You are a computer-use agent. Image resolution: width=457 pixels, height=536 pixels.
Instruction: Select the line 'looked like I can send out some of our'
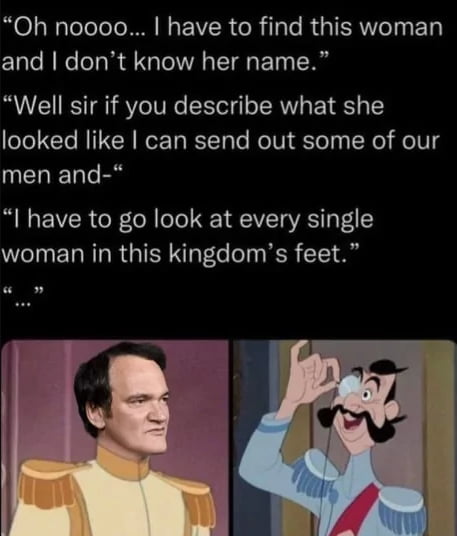click(220, 140)
